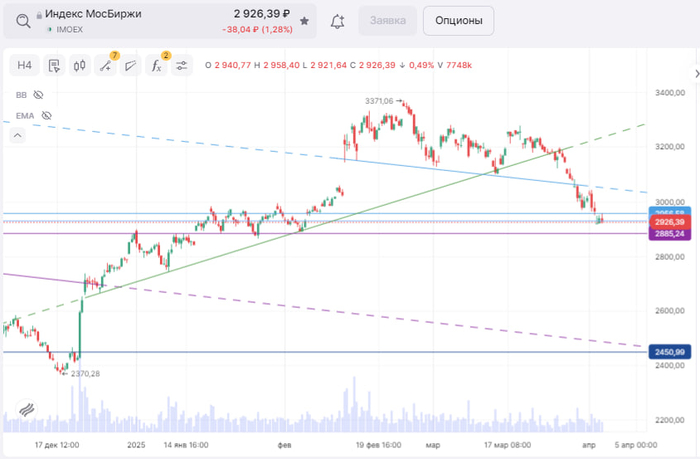This screenshot has width=700, height=459.
Task: Set a price alert with bell icon
Action: [338, 20]
